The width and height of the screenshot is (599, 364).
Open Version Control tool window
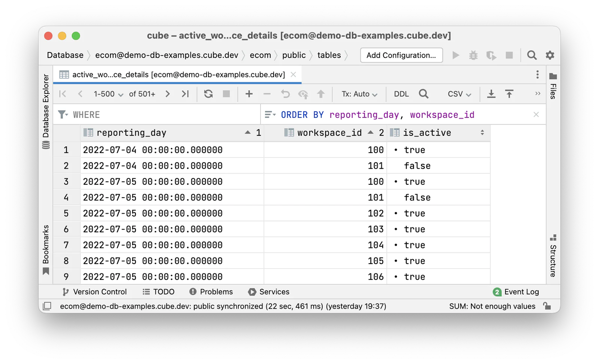coord(94,292)
